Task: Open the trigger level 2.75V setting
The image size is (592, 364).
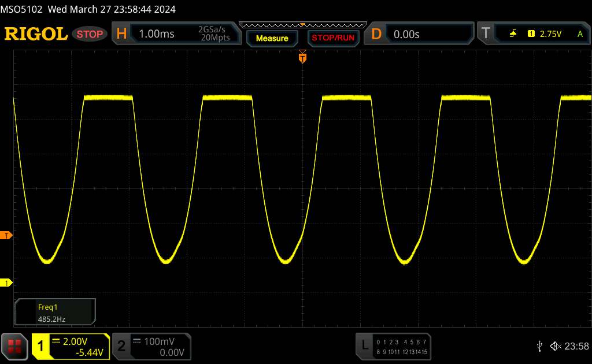Action: (550, 34)
